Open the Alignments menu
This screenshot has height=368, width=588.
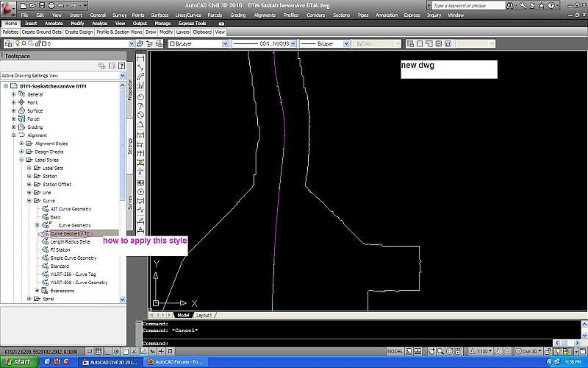point(265,15)
